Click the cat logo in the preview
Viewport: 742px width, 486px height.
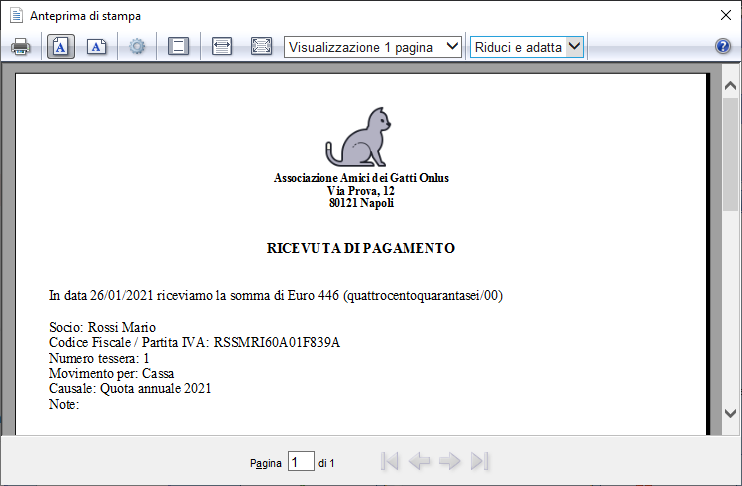tap(358, 137)
